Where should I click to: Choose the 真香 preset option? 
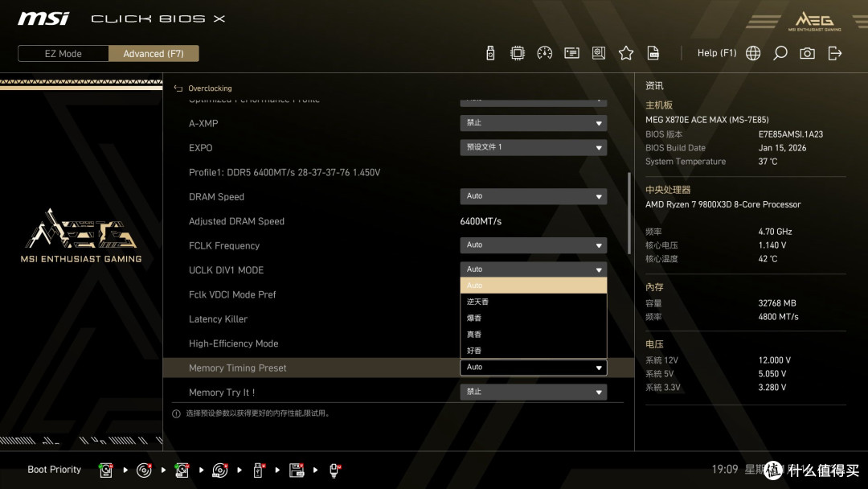(x=533, y=334)
